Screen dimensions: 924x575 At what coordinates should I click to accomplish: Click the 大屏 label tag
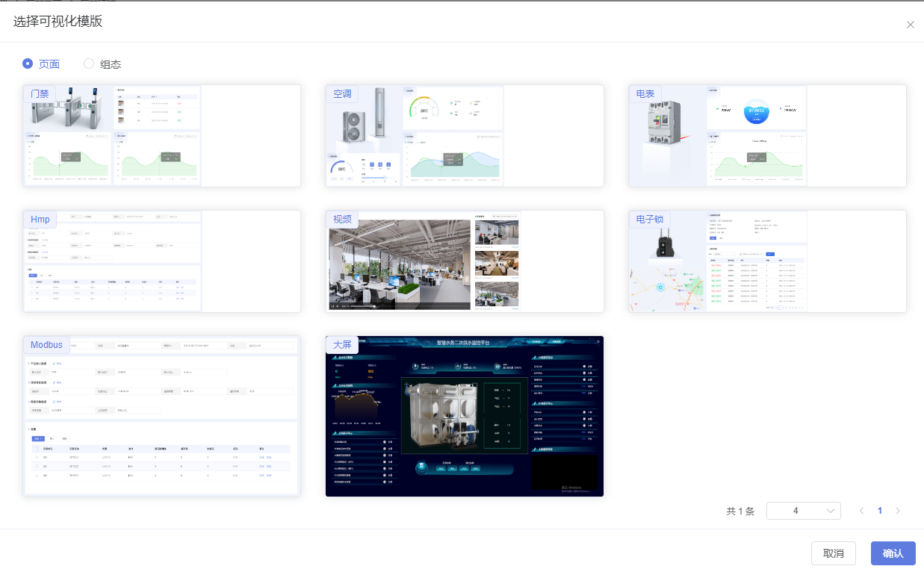point(342,345)
